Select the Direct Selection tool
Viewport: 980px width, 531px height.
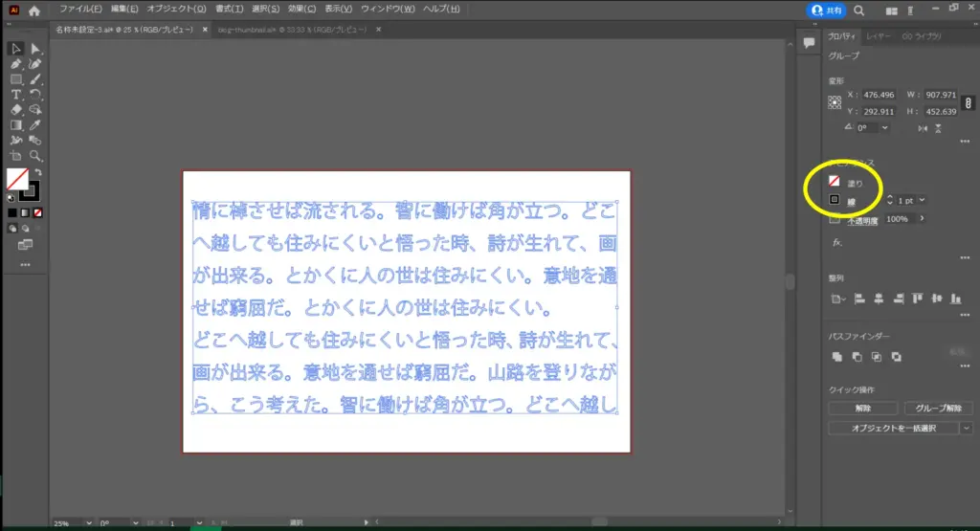pyautogui.click(x=35, y=49)
